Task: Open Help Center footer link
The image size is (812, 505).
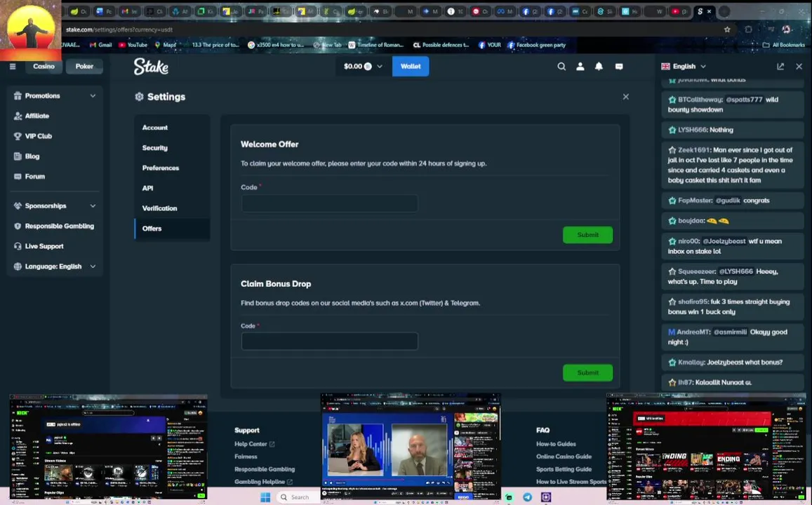Action: coord(254,444)
